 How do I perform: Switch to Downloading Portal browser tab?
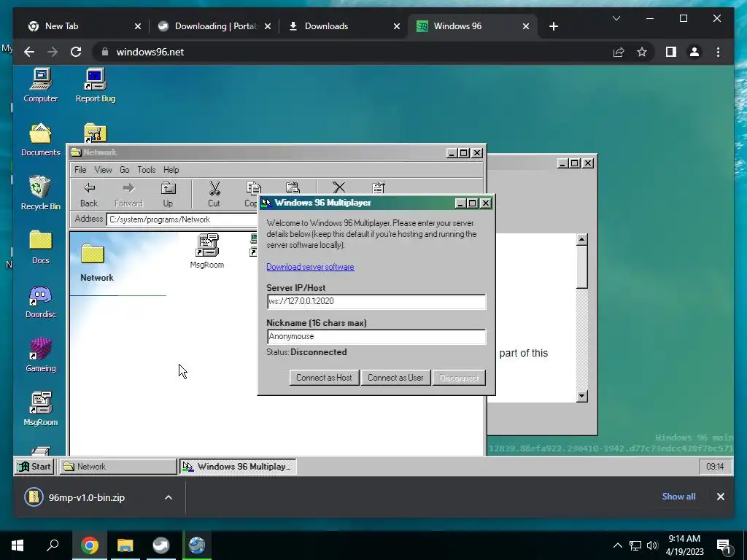[214, 26]
